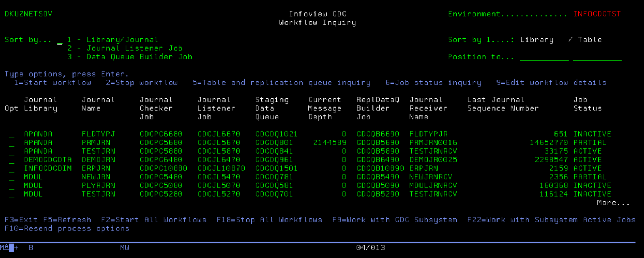Select Opt field for PLYRJRN row

click(x=12, y=186)
